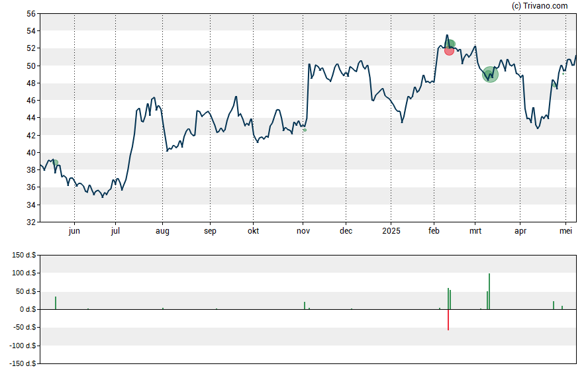The height and width of the screenshot is (374, 588).
Task: Click the '56' price axis label
Action: tap(31, 14)
